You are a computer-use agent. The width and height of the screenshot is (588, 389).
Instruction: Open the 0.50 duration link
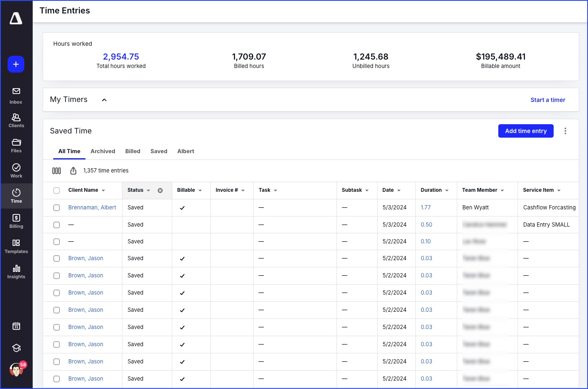(427, 225)
